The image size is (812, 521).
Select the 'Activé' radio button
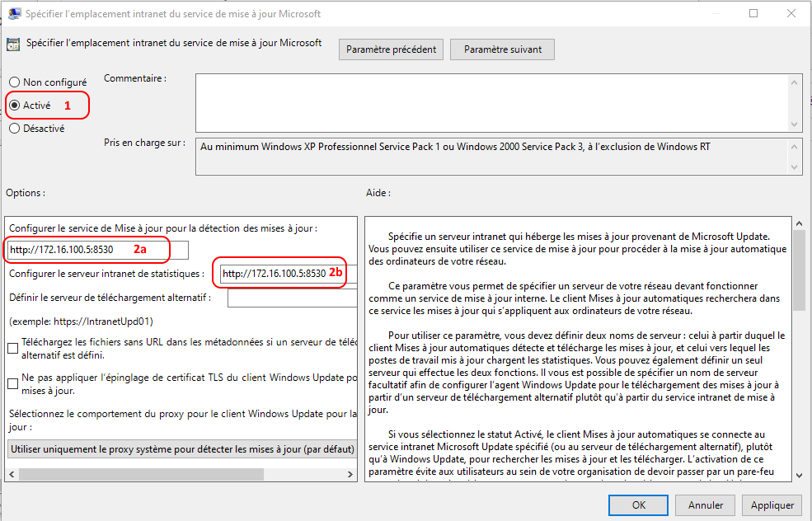(14, 106)
